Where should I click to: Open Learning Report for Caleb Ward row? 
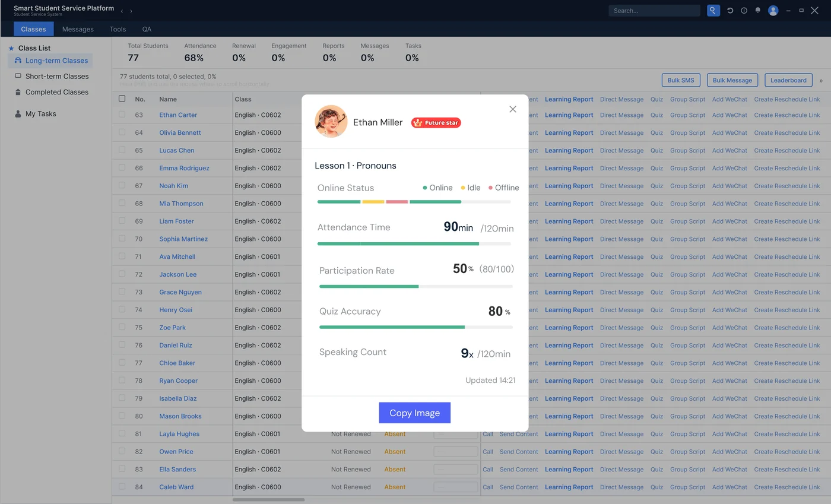[x=569, y=487]
